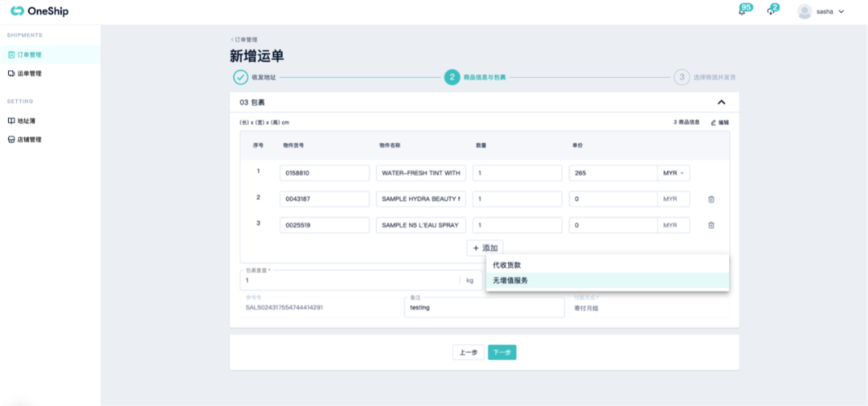Screen dimensions: 868x406
Task: Click the 数量 column header
Action: coord(481,146)
